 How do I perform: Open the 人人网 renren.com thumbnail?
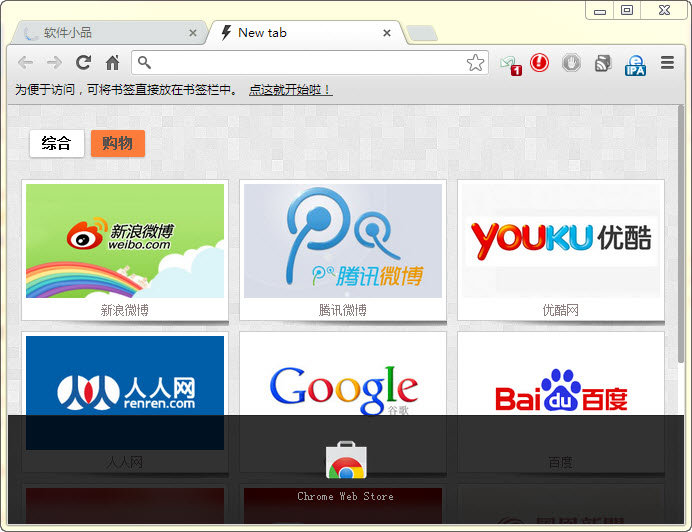tap(125, 393)
